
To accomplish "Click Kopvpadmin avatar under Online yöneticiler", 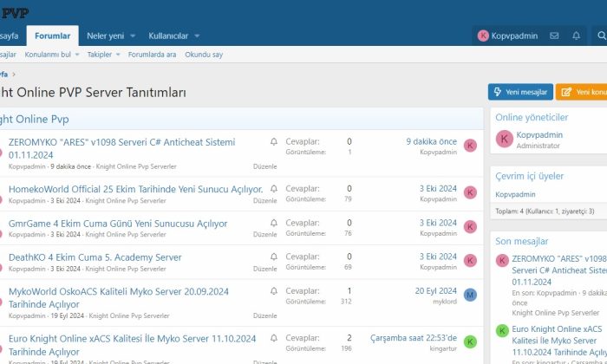I will pos(503,139).
